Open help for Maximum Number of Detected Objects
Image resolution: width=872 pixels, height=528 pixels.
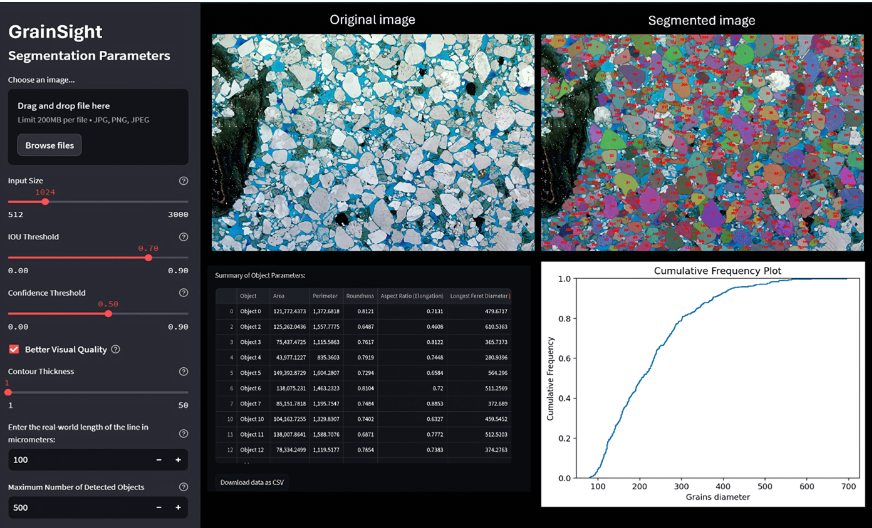[x=183, y=487]
